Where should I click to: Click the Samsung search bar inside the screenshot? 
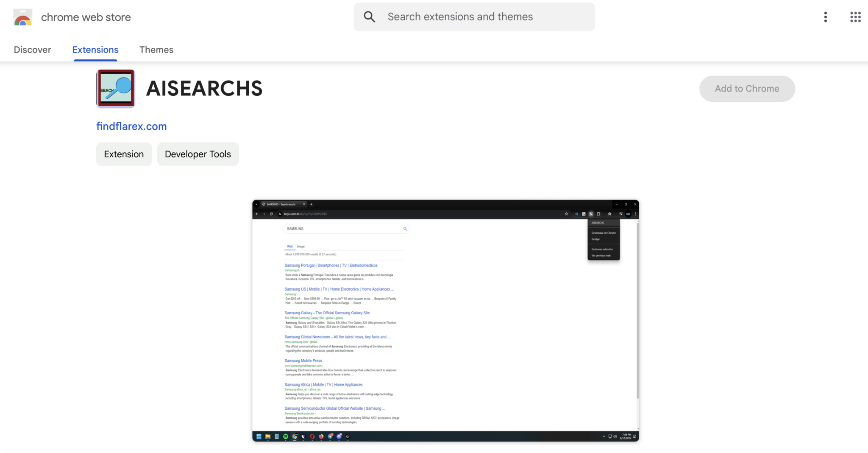click(345, 229)
